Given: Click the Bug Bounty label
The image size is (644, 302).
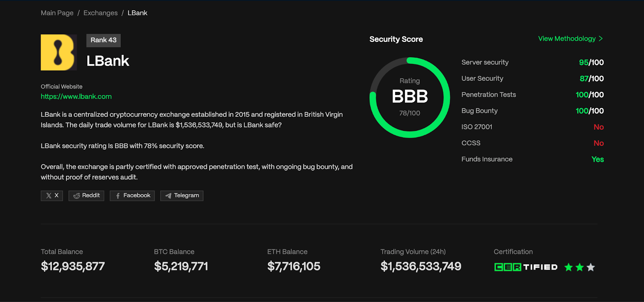Looking at the screenshot, I should click(479, 111).
